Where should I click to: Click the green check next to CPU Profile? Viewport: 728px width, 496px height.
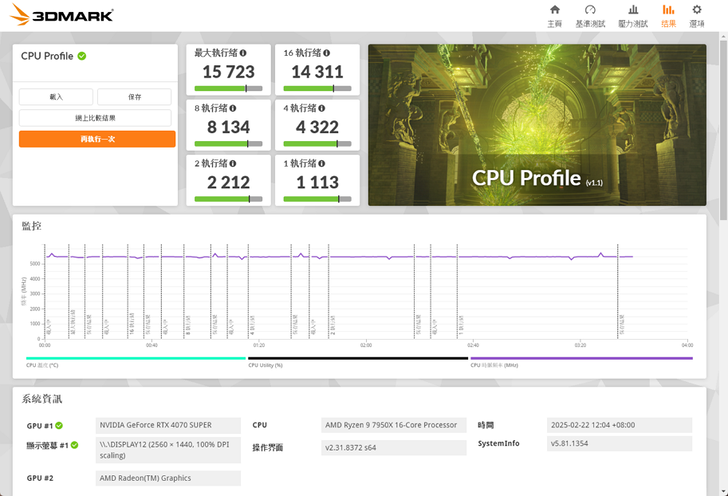tap(82, 56)
